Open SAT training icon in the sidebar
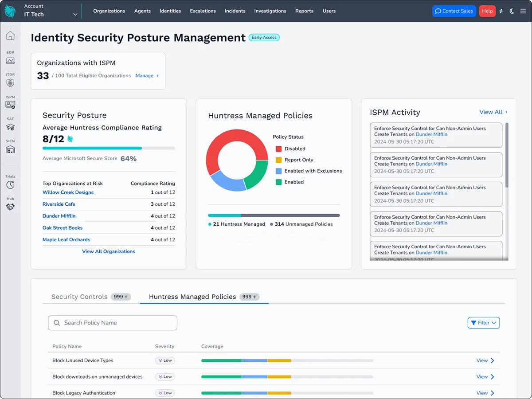 click(x=10, y=127)
